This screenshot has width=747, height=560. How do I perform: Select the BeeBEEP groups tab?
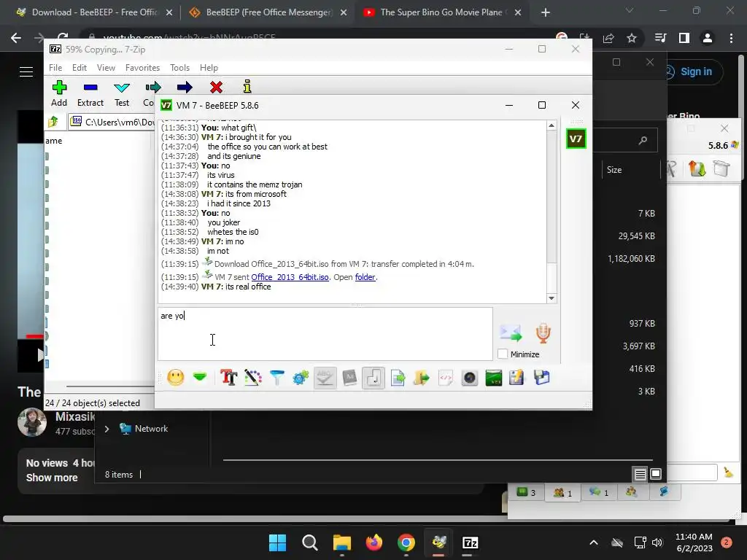pos(632,492)
